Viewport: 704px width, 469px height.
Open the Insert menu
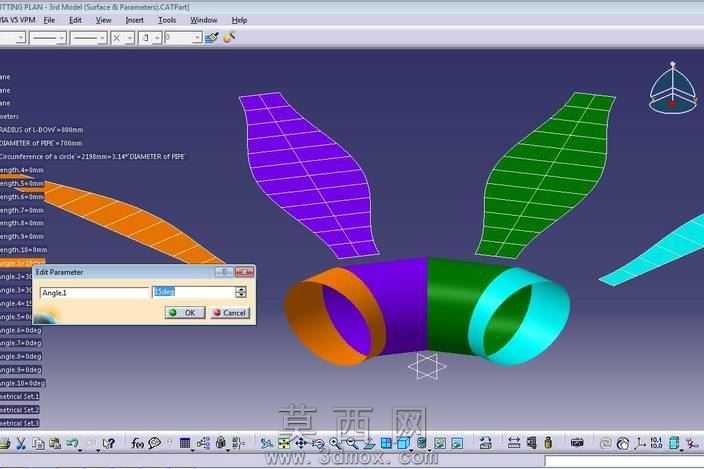(x=134, y=20)
